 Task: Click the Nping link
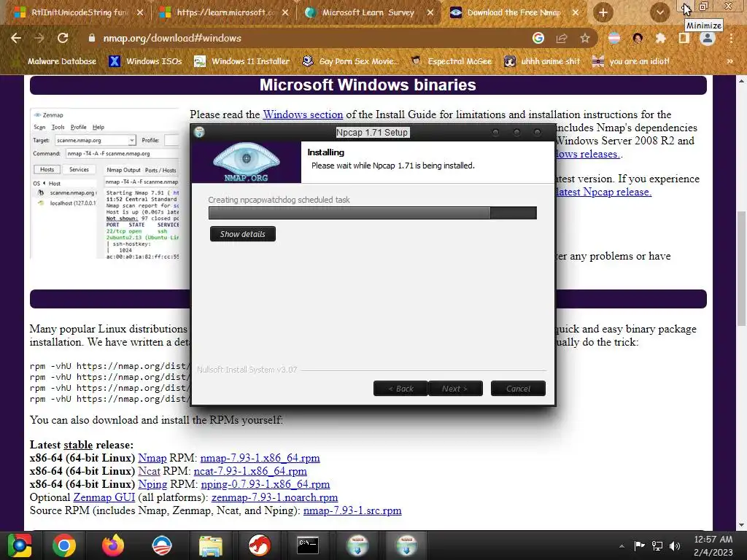(152, 484)
